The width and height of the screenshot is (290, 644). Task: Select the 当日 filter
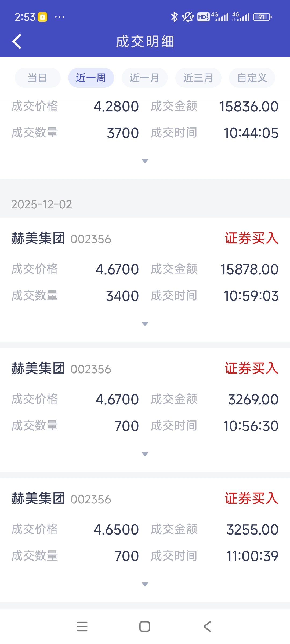click(x=38, y=78)
